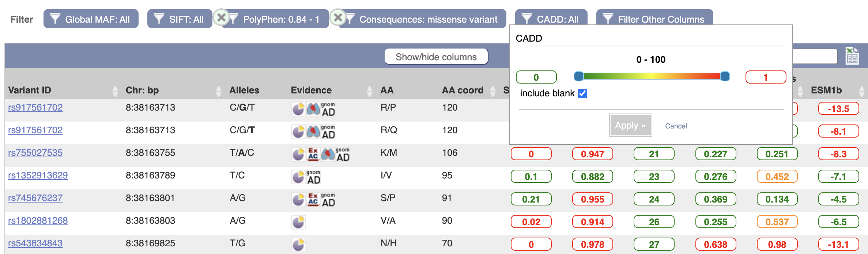Click the right CADD range slider handle
Image resolution: width=868 pixels, height=254 pixels.
725,76
